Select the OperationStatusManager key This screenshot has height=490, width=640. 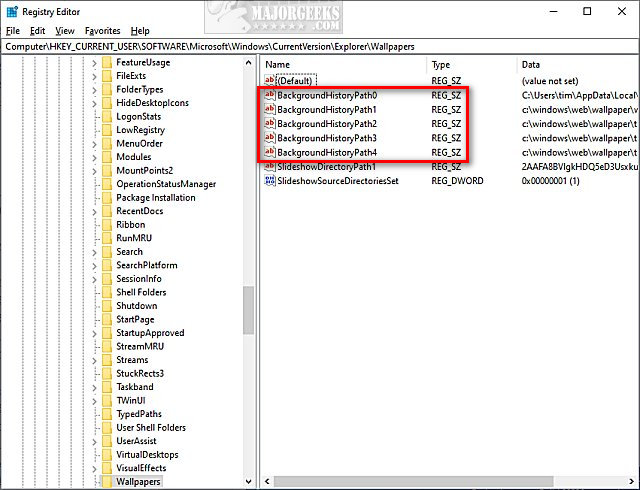point(166,184)
